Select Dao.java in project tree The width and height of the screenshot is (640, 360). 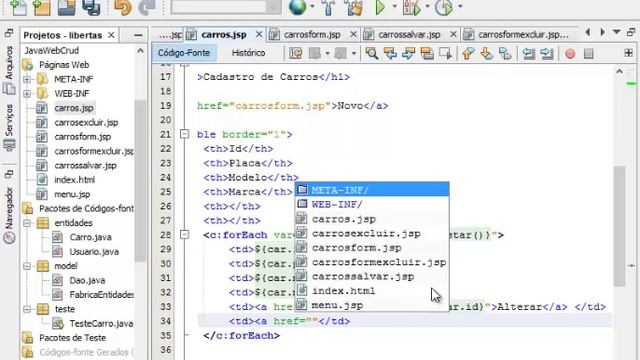(87, 280)
